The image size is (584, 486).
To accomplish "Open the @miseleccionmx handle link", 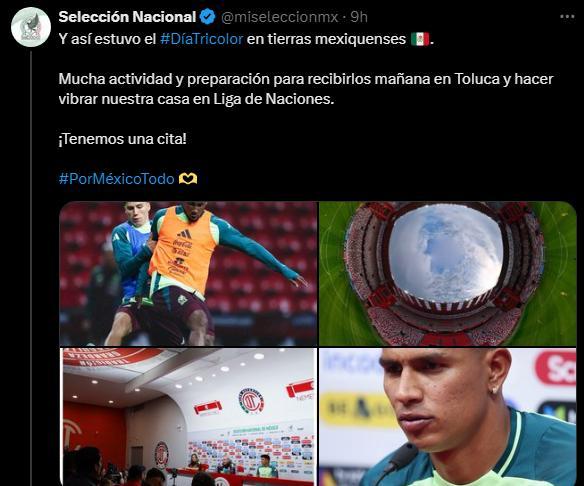I will pyautogui.click(x=280, y=17).
